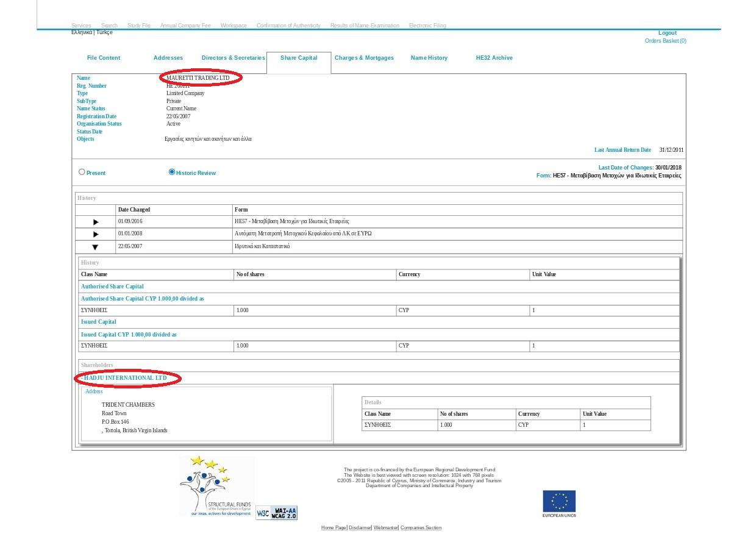756x553 pixels.
Task: Switch to the Addresses tab
Action: point(168,58)
